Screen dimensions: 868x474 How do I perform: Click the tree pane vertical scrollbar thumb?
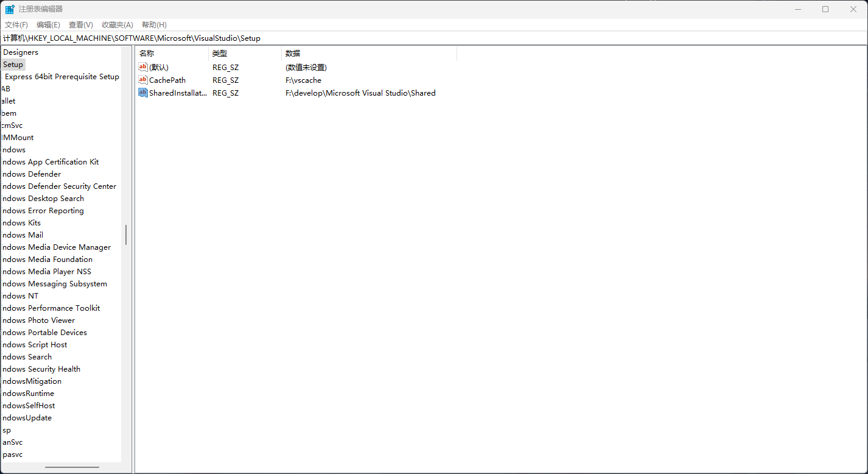point(126,235)
